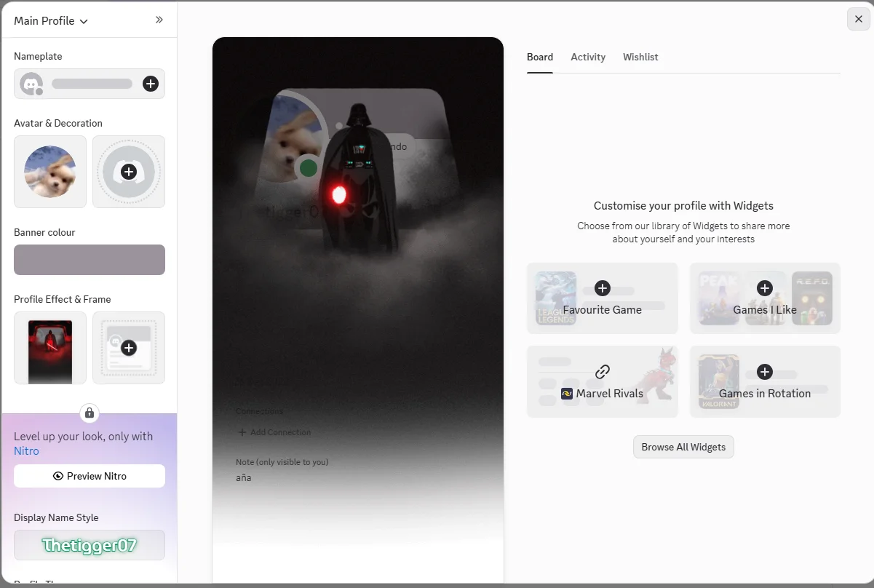
Task: Add a nameplate with the plus icon
Action: tap(150, 84)
